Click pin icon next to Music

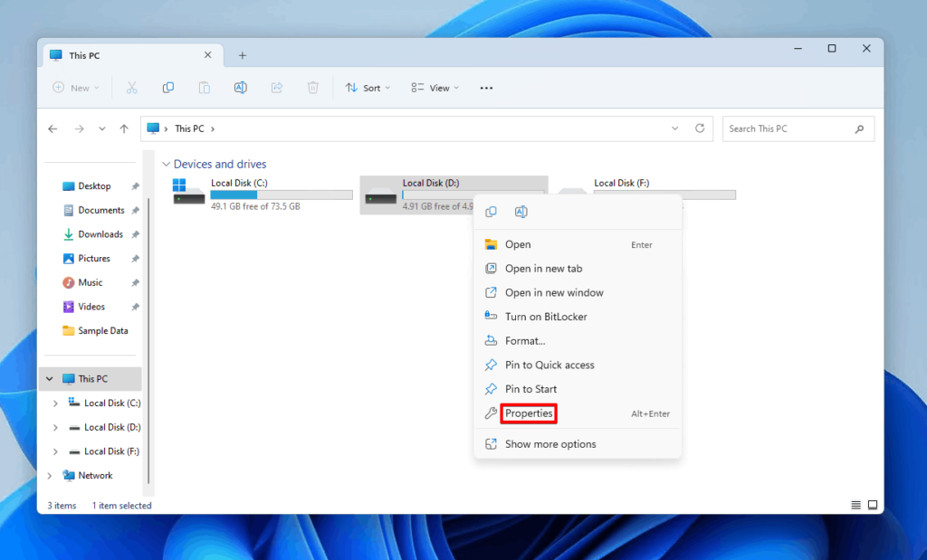click(x=135, y=283)
